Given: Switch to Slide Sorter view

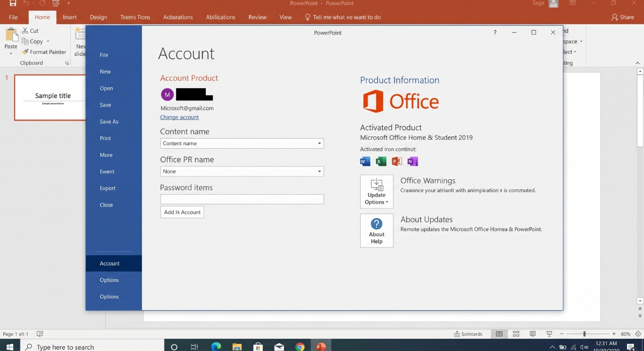Looking at the screenshot, I should (x=516, y=334).
